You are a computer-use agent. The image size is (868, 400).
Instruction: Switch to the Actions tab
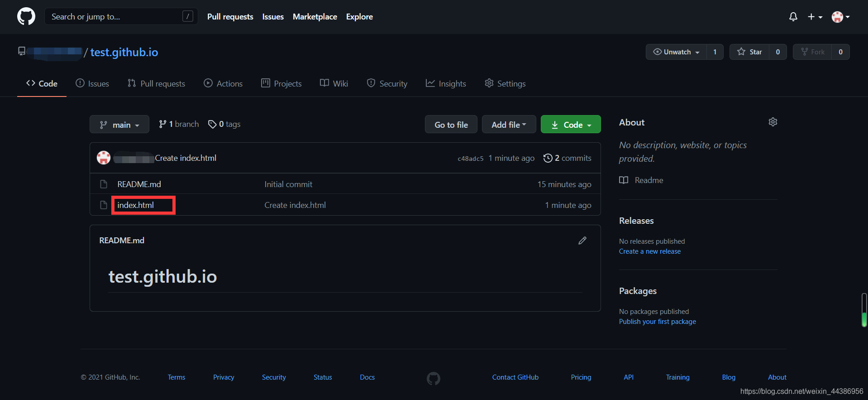tap(223, 83)
